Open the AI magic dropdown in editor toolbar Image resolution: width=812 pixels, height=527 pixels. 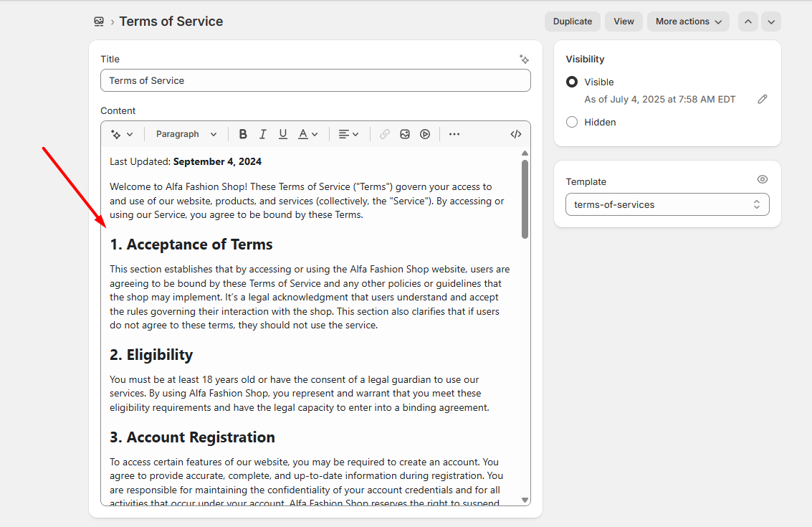122,134
